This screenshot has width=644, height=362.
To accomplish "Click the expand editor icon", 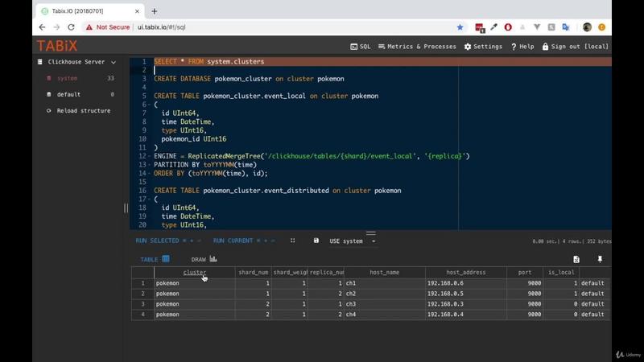I will 292,241.
